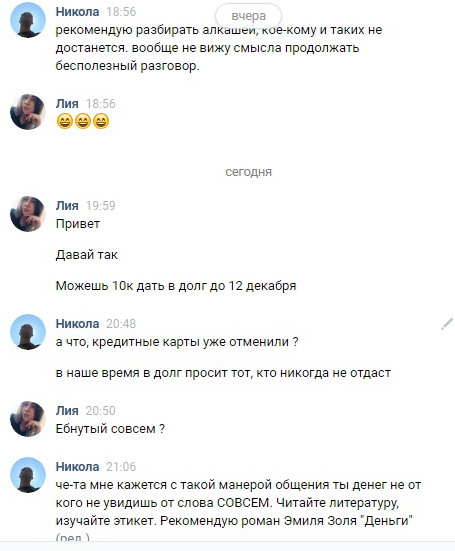The width and height of the screenshot is (455, 551).
Task: Click Никола's avatar on the 21:06 message
Action: pos(28,475)
